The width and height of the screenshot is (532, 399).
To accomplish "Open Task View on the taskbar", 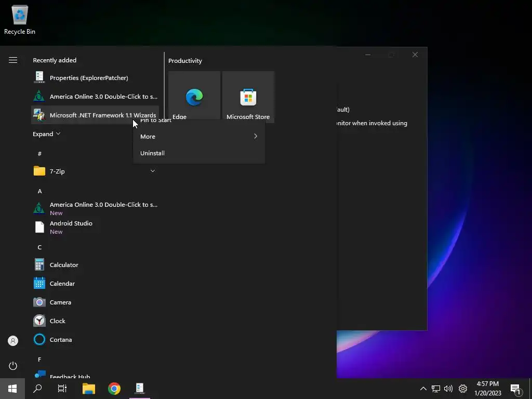I will (x=62, y=389).
